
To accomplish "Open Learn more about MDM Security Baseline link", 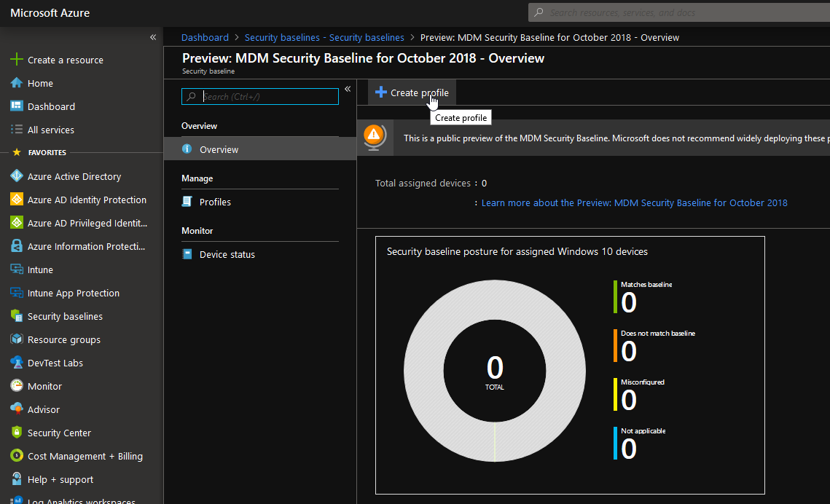I will point(634,202).
